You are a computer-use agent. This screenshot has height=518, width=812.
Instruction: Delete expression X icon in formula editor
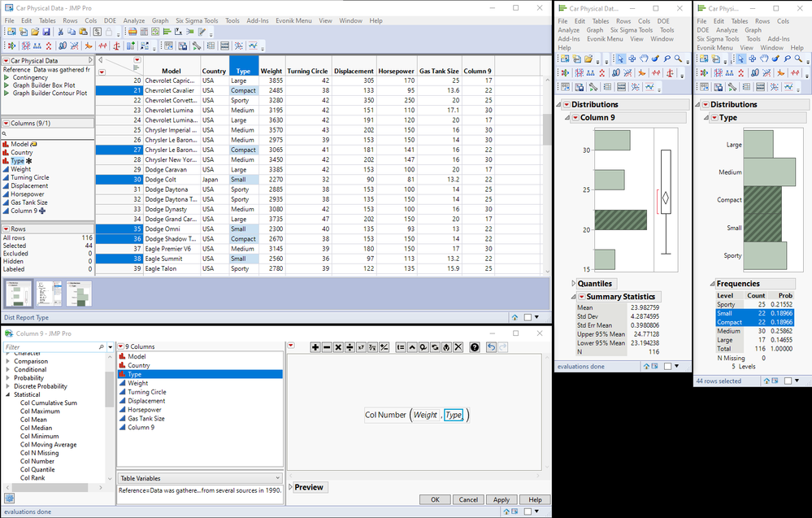[x=458, y=347]
